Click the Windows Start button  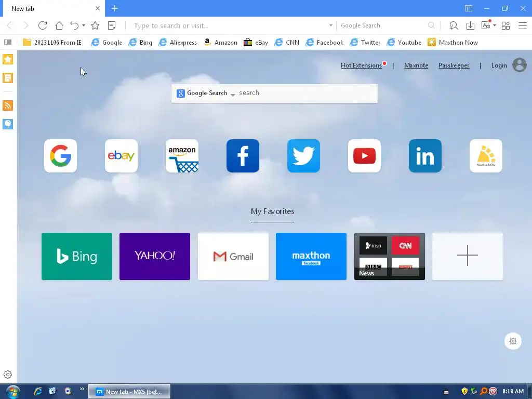12,392
